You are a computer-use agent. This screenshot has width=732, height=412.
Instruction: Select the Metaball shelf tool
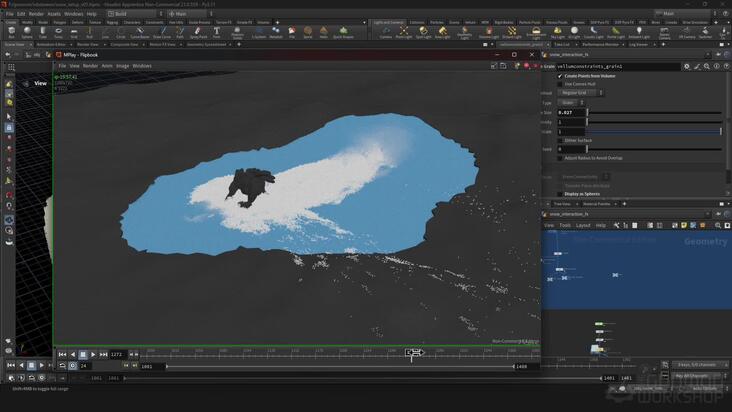(276, 32)
